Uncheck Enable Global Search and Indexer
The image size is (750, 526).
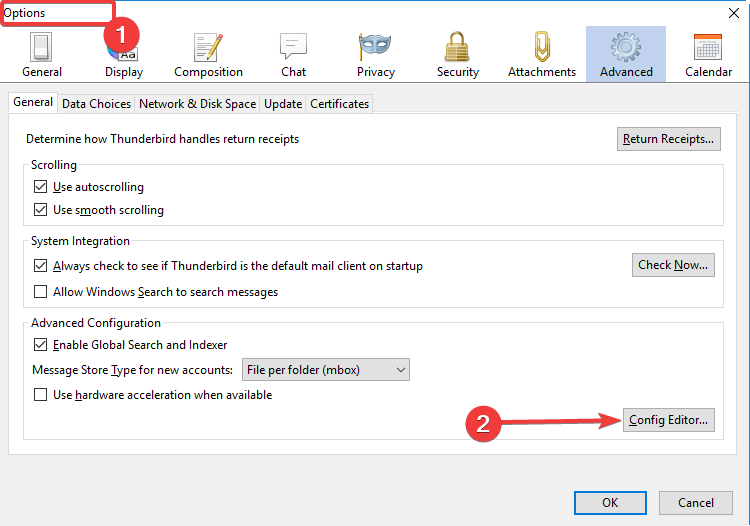click(x=41, y=345)
